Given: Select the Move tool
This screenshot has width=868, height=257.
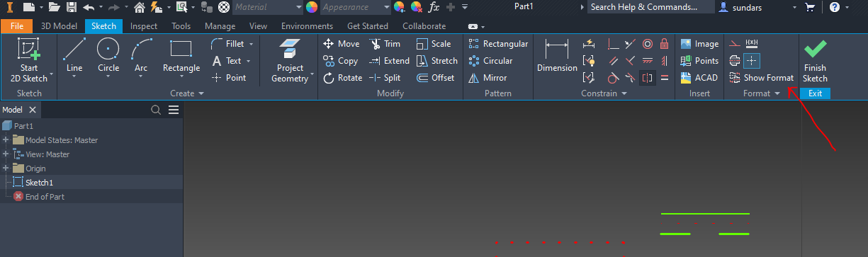Looking at the screenshot, I should click(x=341, y=44).
